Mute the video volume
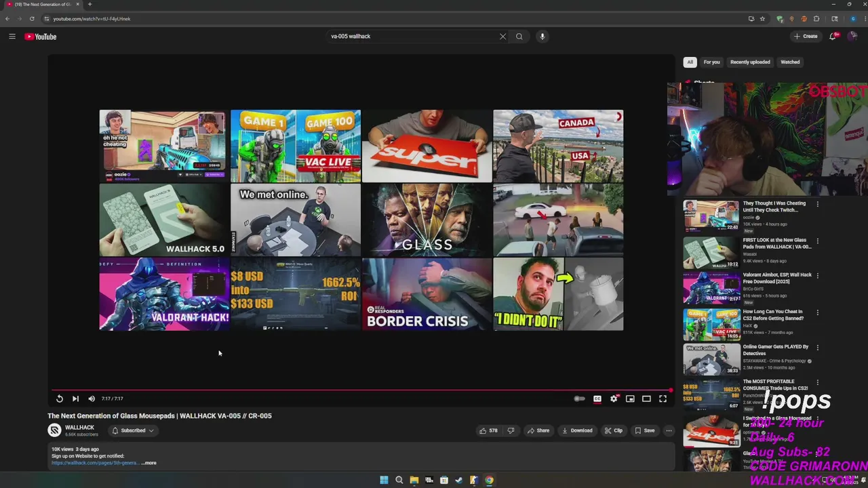 pos(92,399)
